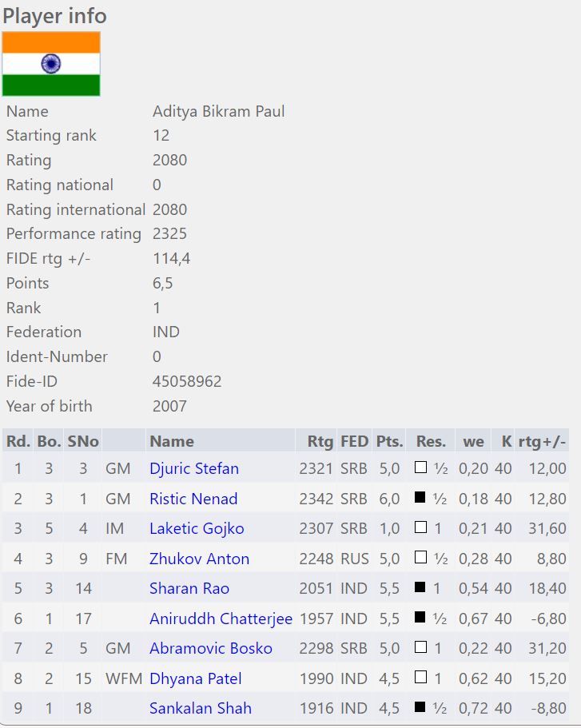Click the Rtg column header
The image size is (581, 728).
click(320, 441)
